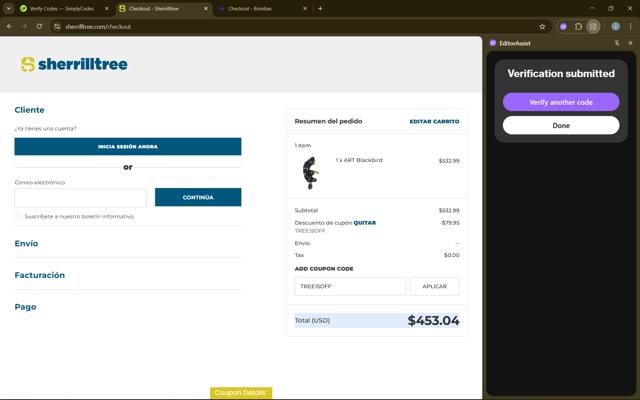
Task: Click the discount amount -$79.95
Action: pyautogui.click(x=450, y=223)
